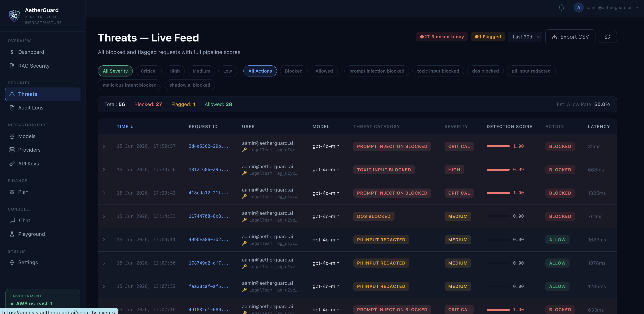Click the RAG Security document icon
Viewport: 644px width, 314px height.
[x=12, y=66]
